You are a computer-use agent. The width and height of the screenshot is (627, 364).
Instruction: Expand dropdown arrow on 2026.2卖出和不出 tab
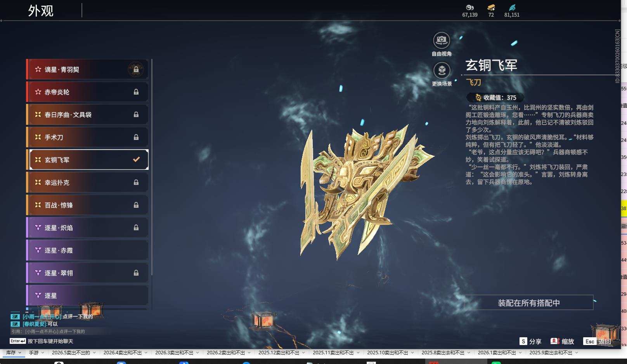[x=249, y=353]
